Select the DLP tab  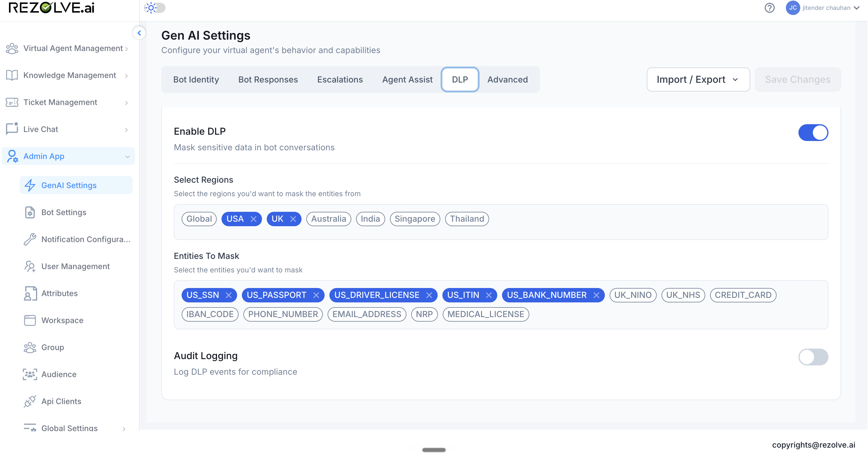459,79
